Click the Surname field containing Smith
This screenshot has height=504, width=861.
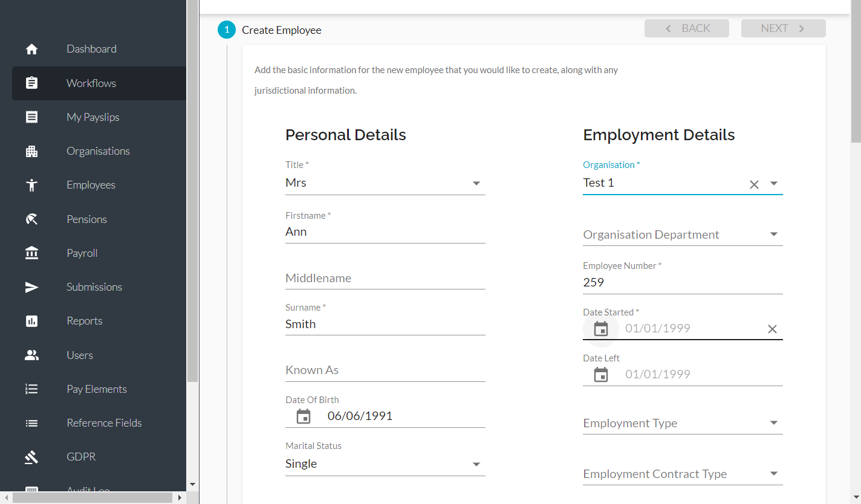[x=385, y=325]
